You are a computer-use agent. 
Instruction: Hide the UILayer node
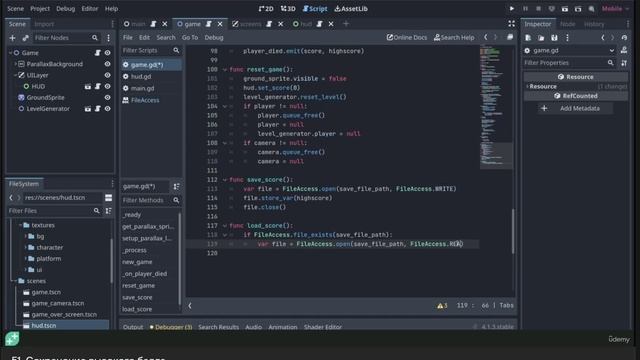click(x=107, y=76)
